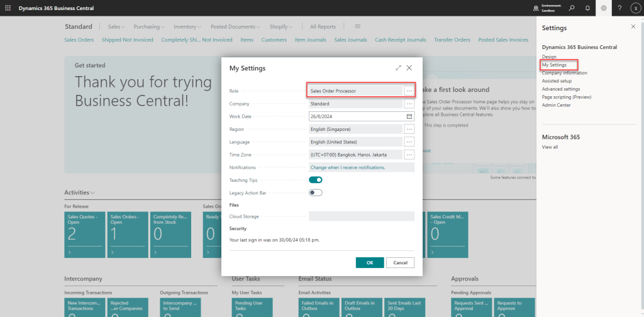Open the app launcher waffle icon
The width and height of the screenshot is (644, 317).
click(8, 8)
